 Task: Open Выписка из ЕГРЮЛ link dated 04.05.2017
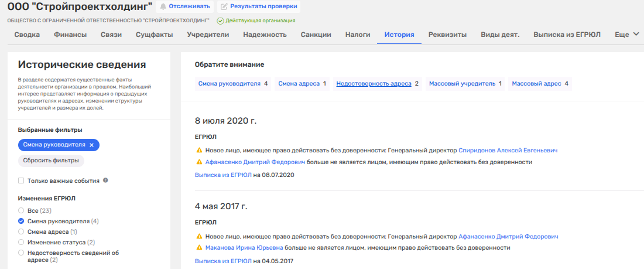(223, 261)
